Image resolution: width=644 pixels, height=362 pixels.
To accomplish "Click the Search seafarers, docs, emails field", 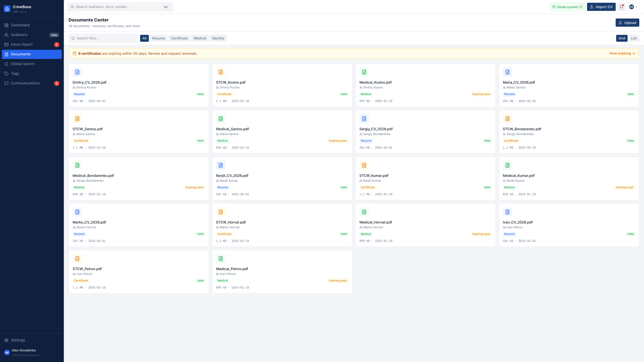I will (x=120, y=7).
